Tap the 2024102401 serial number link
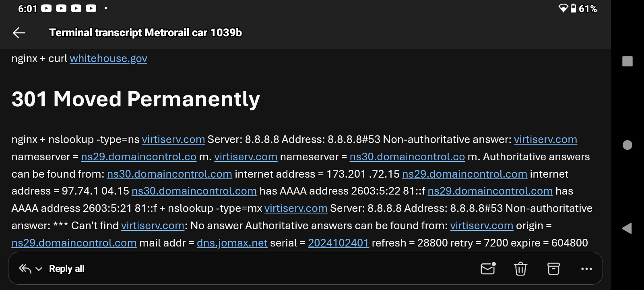This screenshot has width=644, height=290. pyautogui.click(x=338, y=243)
